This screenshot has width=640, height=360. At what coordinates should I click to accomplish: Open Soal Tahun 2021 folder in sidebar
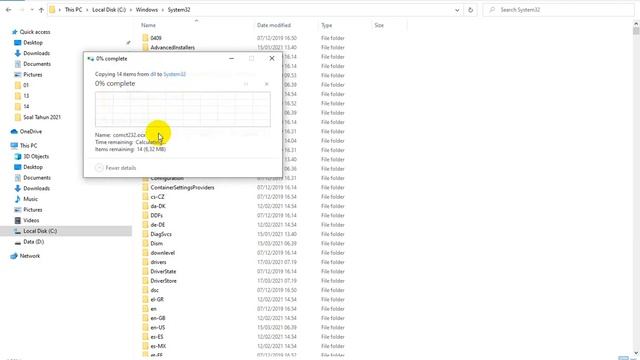(42, 117)
